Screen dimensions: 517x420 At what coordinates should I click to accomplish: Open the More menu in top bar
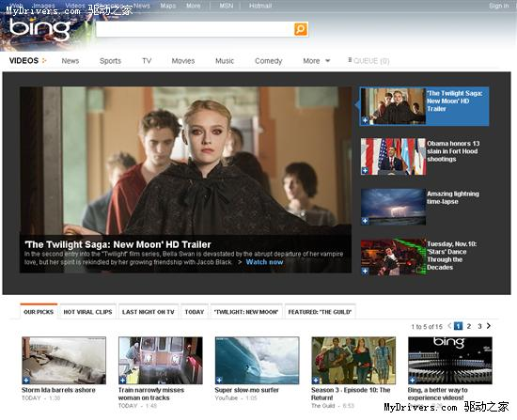pos(194,6)
